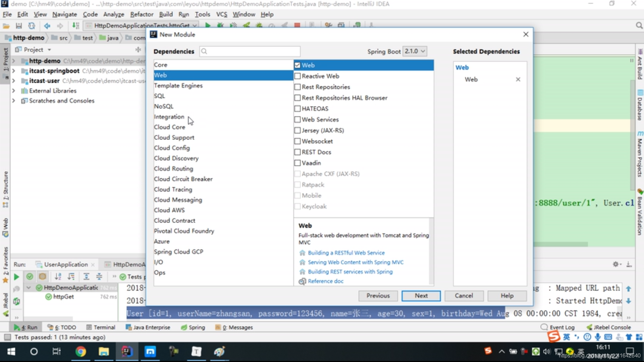Click Run panel settings gear icon

point(616,264)
